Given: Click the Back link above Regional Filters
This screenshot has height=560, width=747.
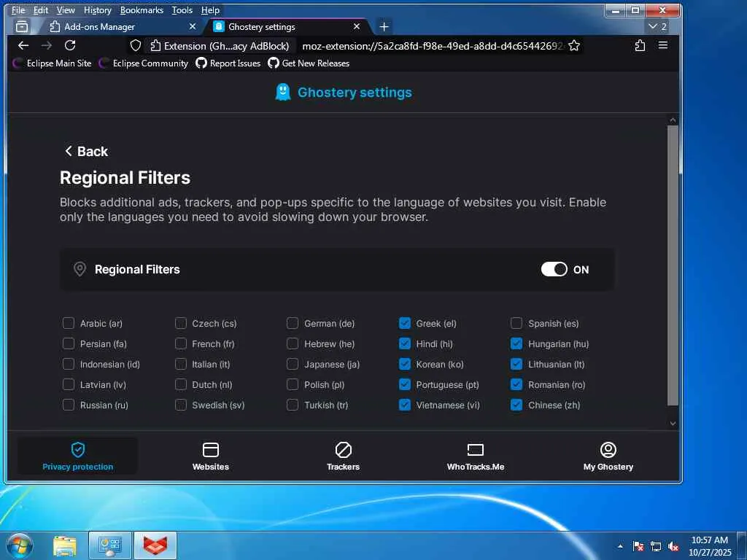Looking at the screenshot, I should point(86,152).
